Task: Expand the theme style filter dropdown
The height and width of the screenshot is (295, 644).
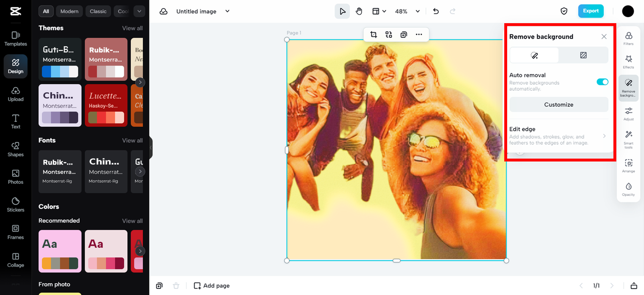Action: click(x=139, y=11)
